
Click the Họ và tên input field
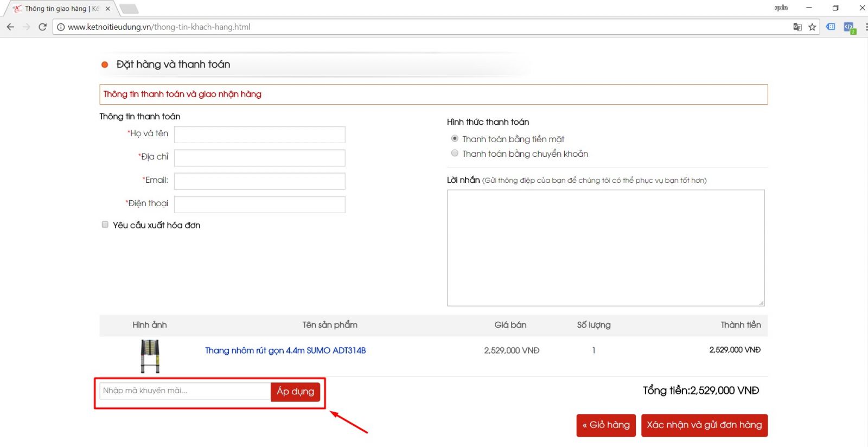(x=259, y=135)
